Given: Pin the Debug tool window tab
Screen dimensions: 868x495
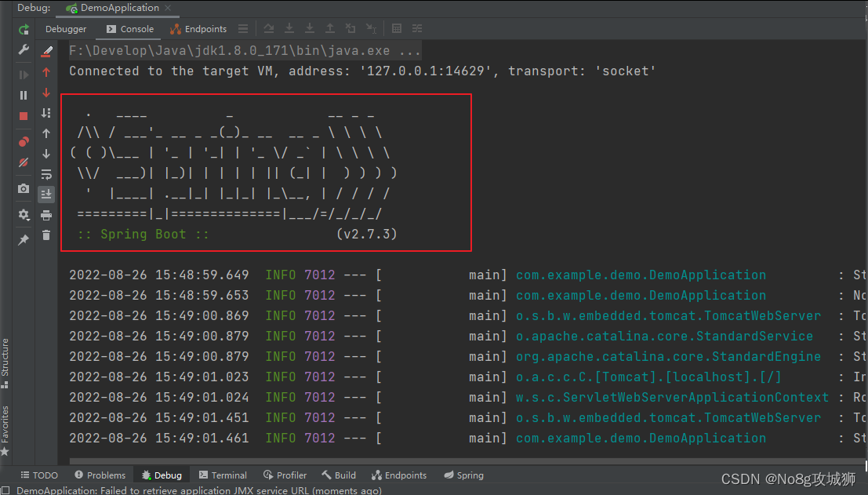Looking at the screenshot, I should coord(23,238).
